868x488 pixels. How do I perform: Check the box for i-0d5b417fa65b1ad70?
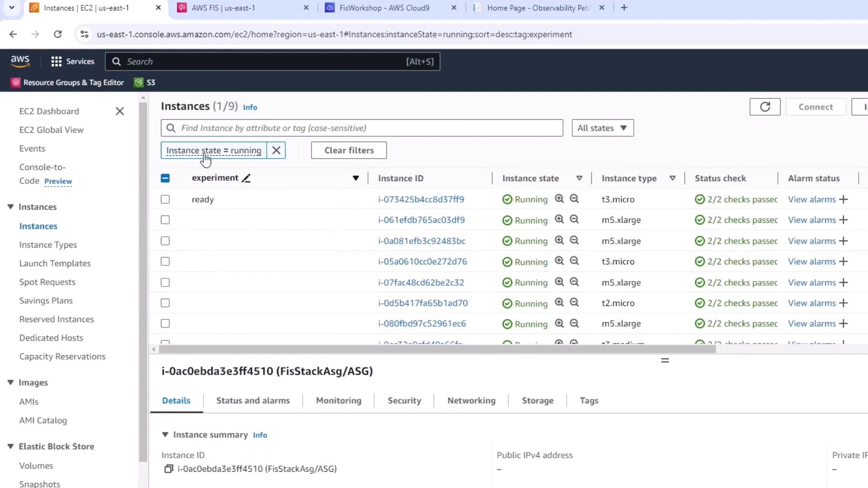[165, 303]
